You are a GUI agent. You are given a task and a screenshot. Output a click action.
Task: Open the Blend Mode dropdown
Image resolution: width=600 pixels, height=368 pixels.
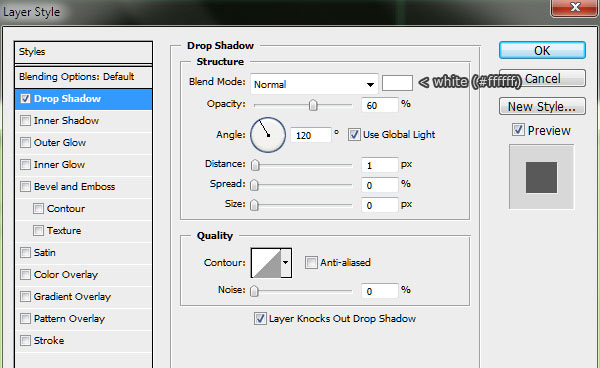314,84
